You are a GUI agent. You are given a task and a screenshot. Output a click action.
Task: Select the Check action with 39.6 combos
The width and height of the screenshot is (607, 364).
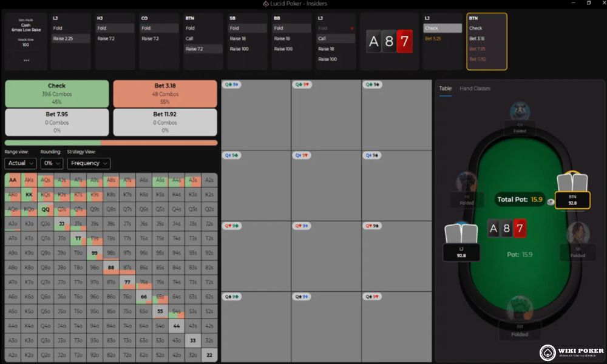(x=57, y=93)
